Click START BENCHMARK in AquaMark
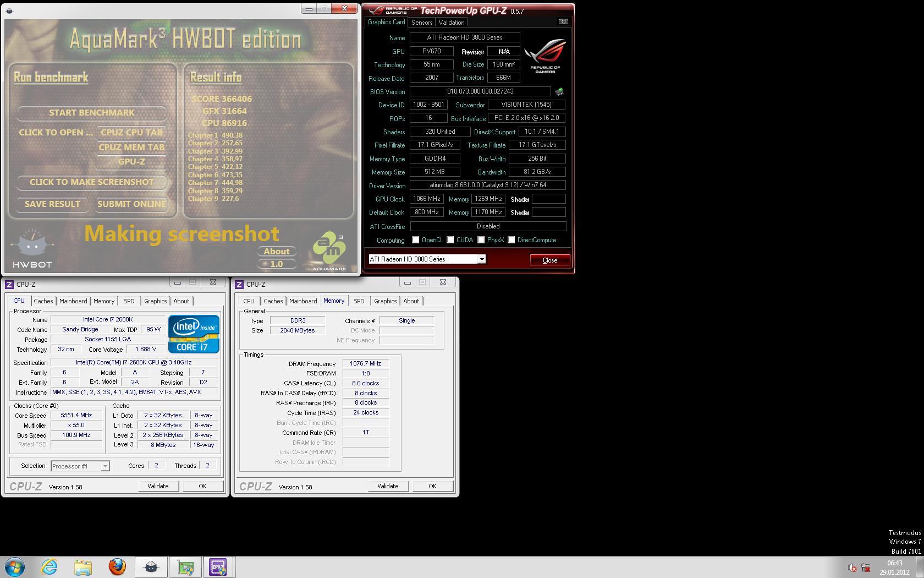The image size is (924, 578). pos(92,113)
